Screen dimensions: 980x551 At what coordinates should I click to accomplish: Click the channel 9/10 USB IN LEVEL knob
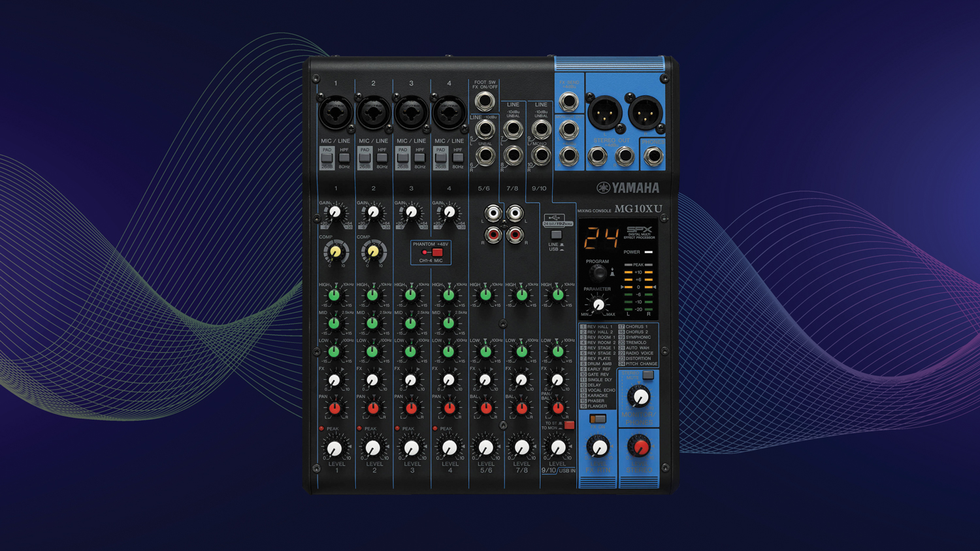pyautogui.click(x=558, y=447)
